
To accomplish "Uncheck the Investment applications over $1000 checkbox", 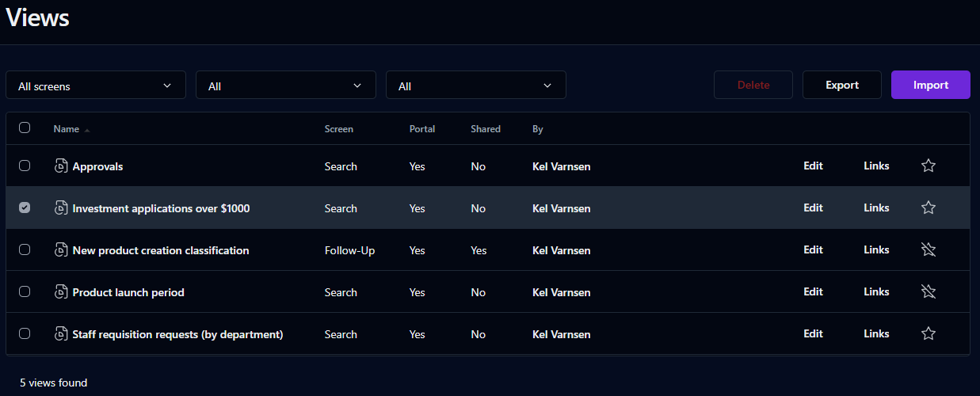I will [25, 208].
